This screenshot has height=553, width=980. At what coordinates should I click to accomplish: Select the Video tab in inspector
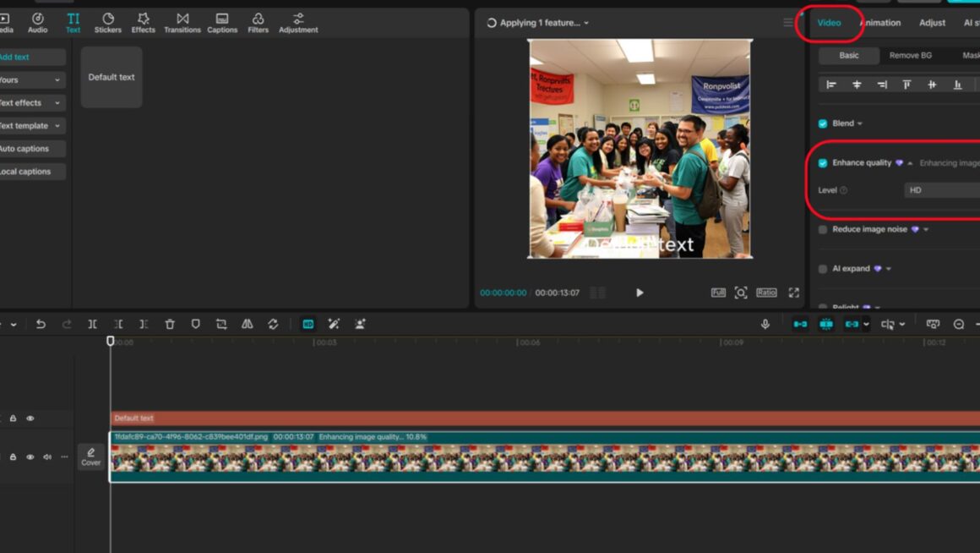[x=829, y=23]
